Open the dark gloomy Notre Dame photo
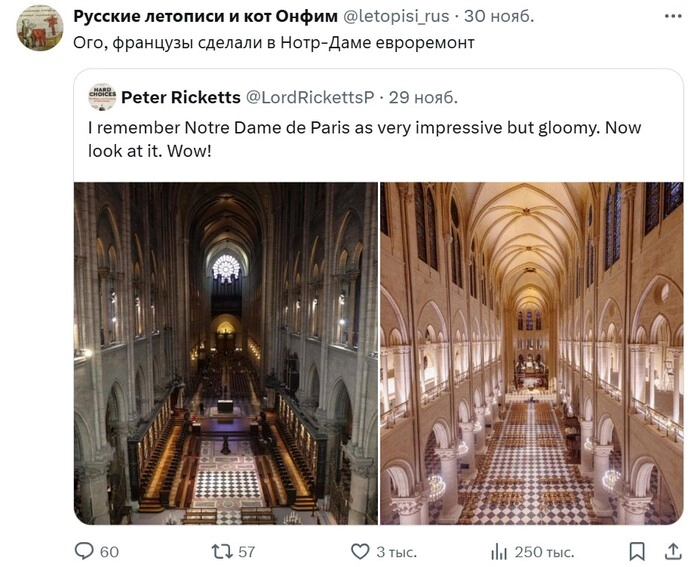The height and width of the screenshot is (567, 700). 226,353
